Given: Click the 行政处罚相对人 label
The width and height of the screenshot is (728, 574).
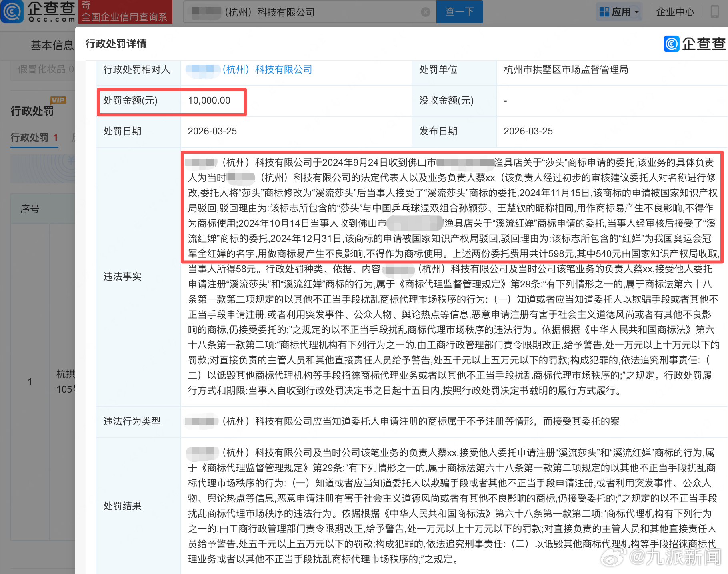Looking at the screenshot, I should tap(137, 70).
